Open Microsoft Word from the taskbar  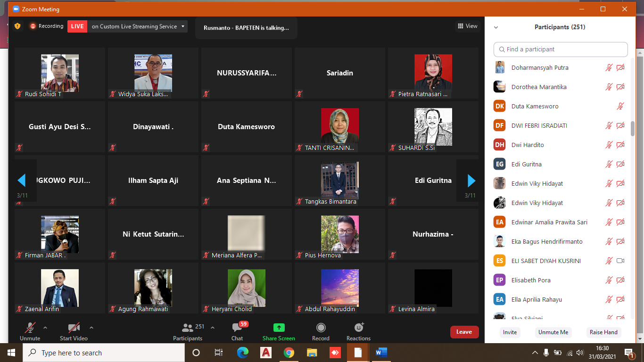pyautogui.click(x=381, y=353)
